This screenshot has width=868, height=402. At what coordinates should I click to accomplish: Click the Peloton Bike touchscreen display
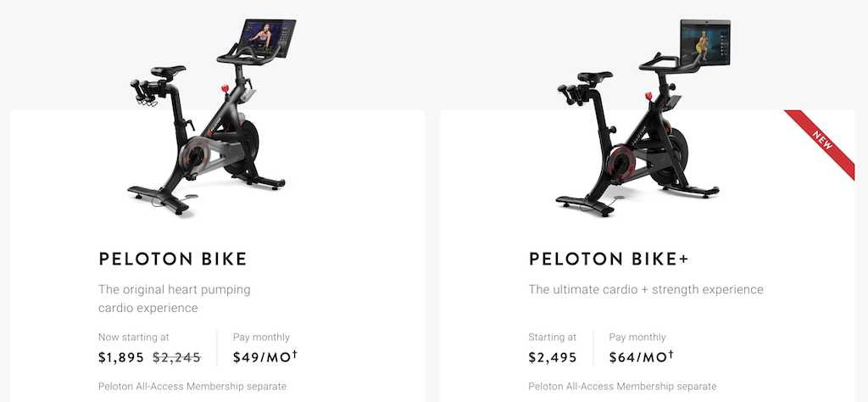[268, 38]
